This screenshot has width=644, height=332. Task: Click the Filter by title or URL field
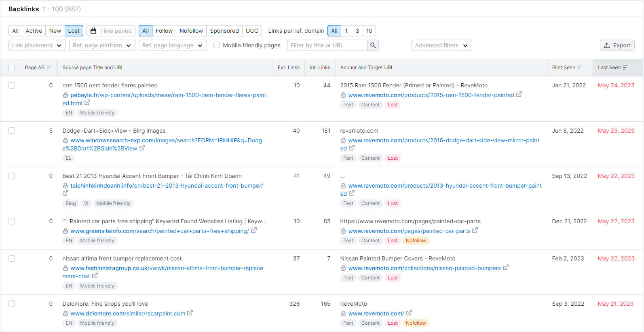pyautogui.click(x=327, y=45)
